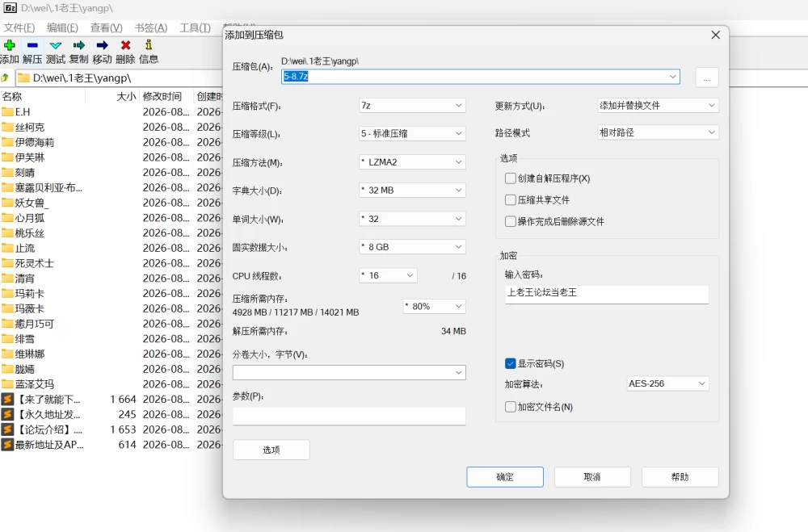
Task: Select the 妖女兽_ folder icon
Action: pyautogui.click(x=7, y=203)
